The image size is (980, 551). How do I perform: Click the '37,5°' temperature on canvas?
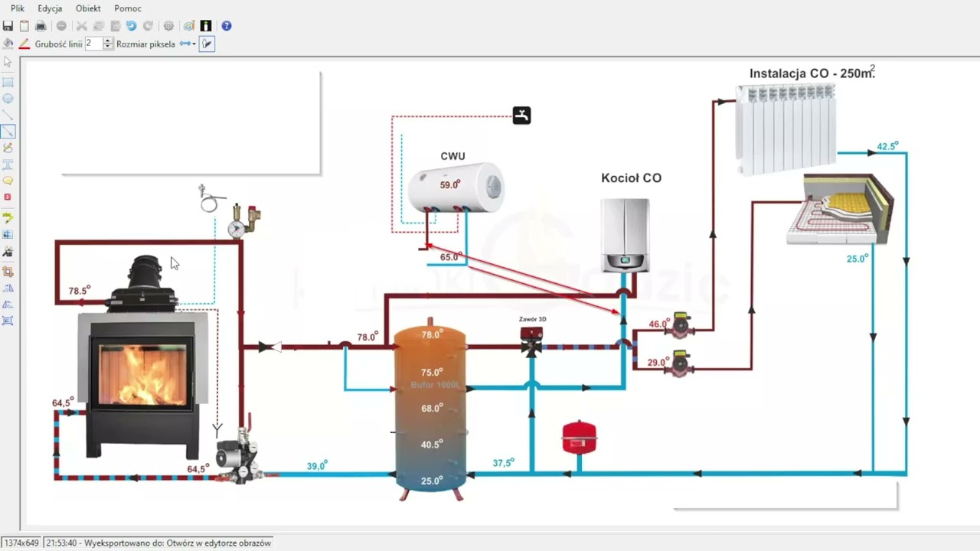point(503,463)
